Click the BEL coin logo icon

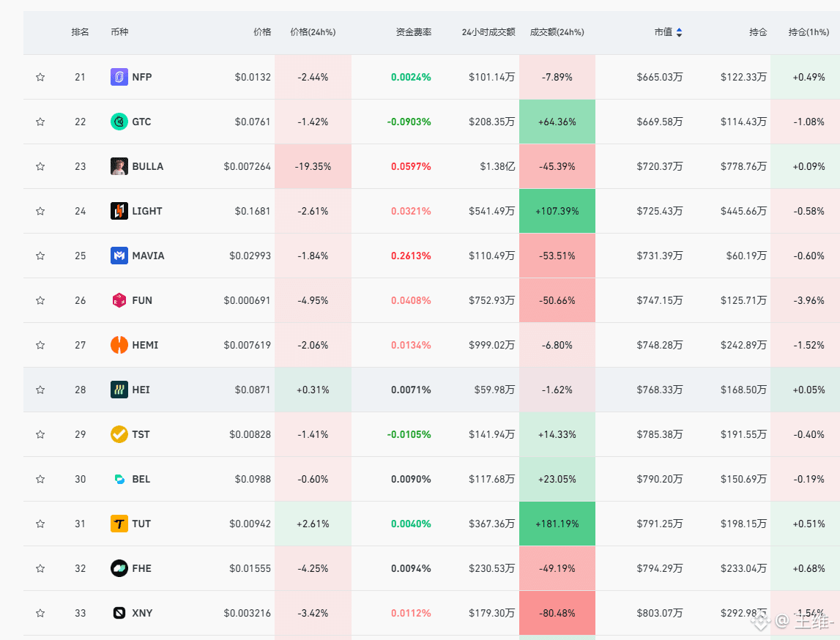point(119,479)
